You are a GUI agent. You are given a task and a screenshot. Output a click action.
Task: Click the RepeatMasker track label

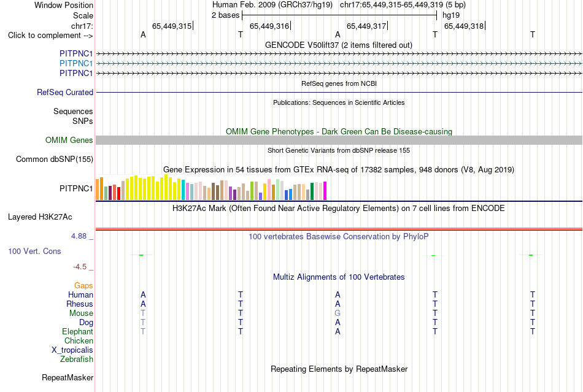[68, 377]
